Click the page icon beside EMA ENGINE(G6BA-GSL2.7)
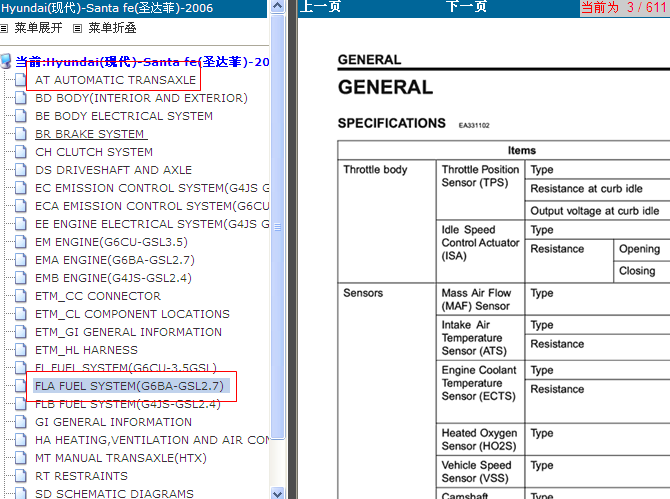Screen dimensions: 670x499 pyautogui.click(x=21, y=260)
